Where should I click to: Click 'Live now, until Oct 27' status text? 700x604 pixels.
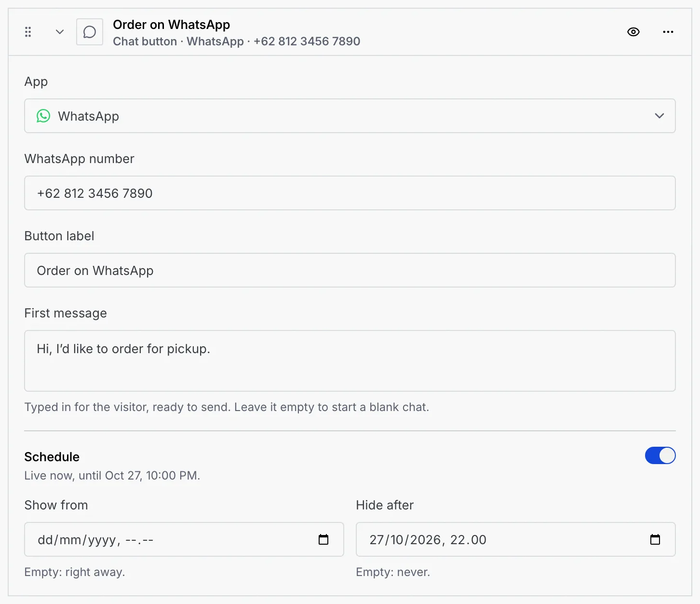[112, 476]
